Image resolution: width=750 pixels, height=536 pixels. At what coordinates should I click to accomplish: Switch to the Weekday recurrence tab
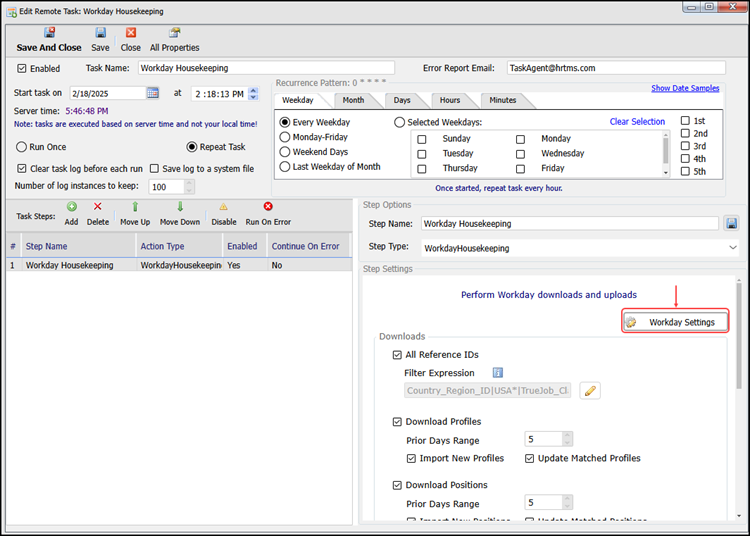point(298,100)
